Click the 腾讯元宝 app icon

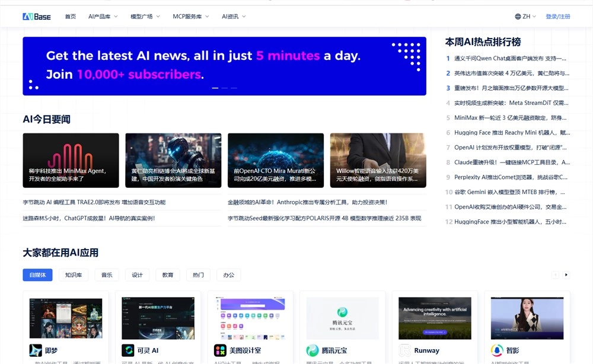313,350
